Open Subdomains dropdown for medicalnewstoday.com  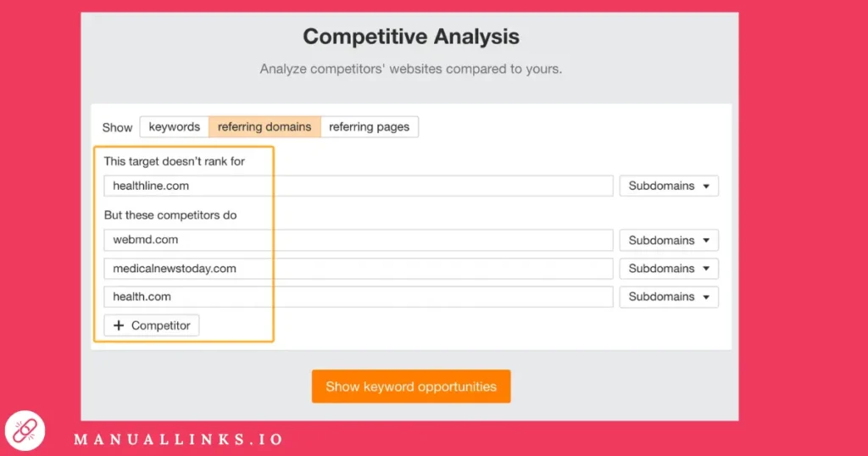(x=669, y=269)
